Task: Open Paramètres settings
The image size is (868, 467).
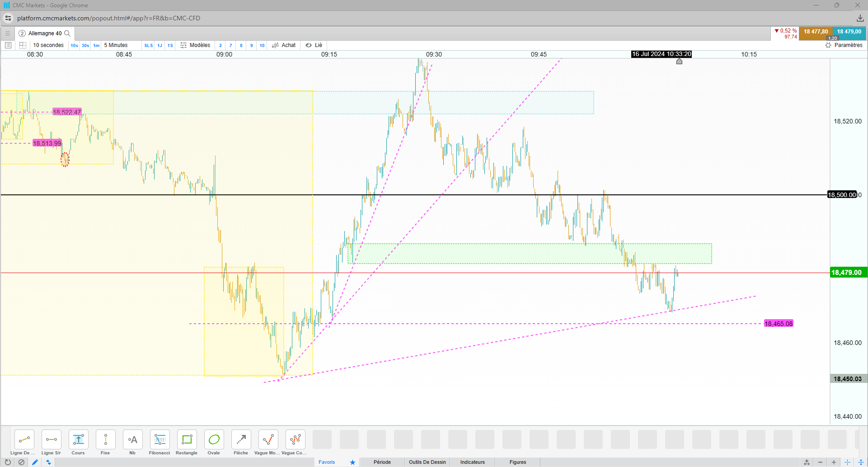Action: point(844,45)
